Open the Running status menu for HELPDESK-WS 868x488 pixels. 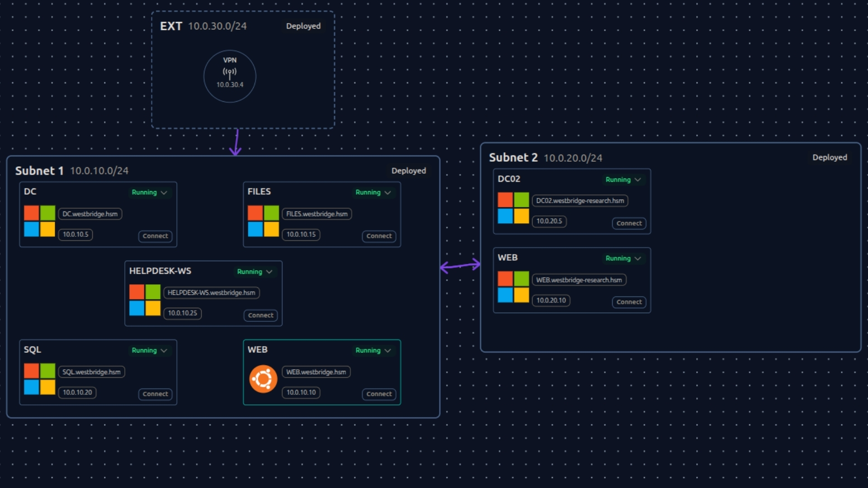[x=255, y=272]
